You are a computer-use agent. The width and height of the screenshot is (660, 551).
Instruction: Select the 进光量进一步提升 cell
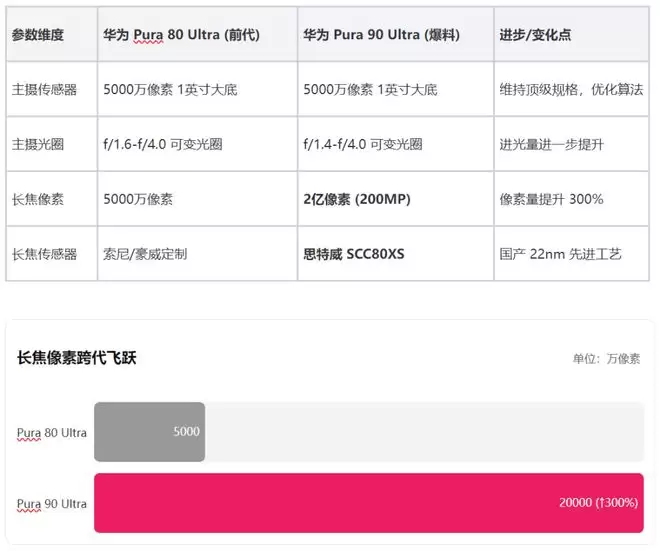point(551,145)
